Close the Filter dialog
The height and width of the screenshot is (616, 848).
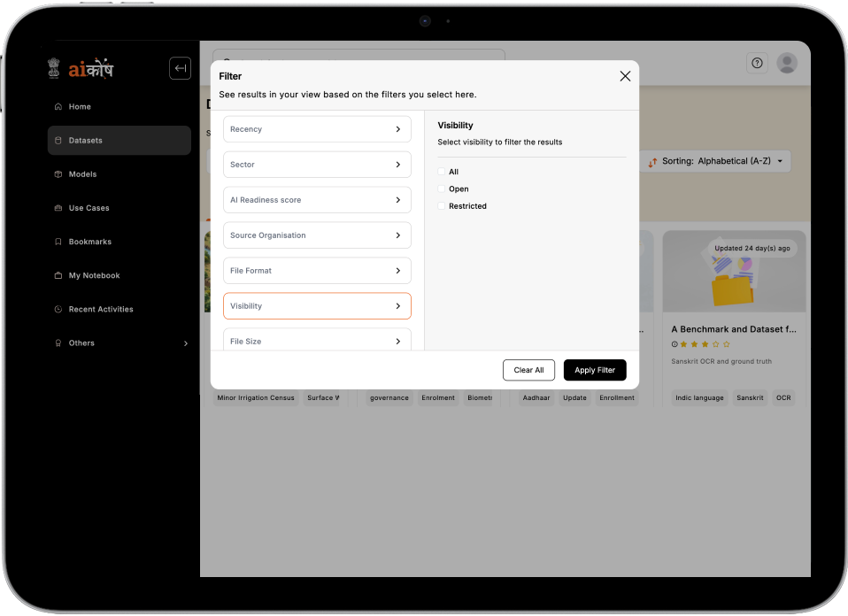pyautogui.click(x=625, y=76)
